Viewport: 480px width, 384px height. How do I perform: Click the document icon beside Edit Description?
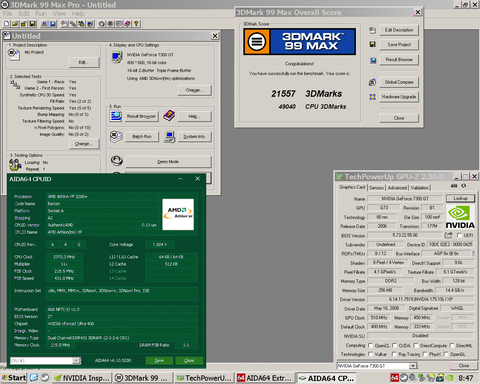pos(372,30)
